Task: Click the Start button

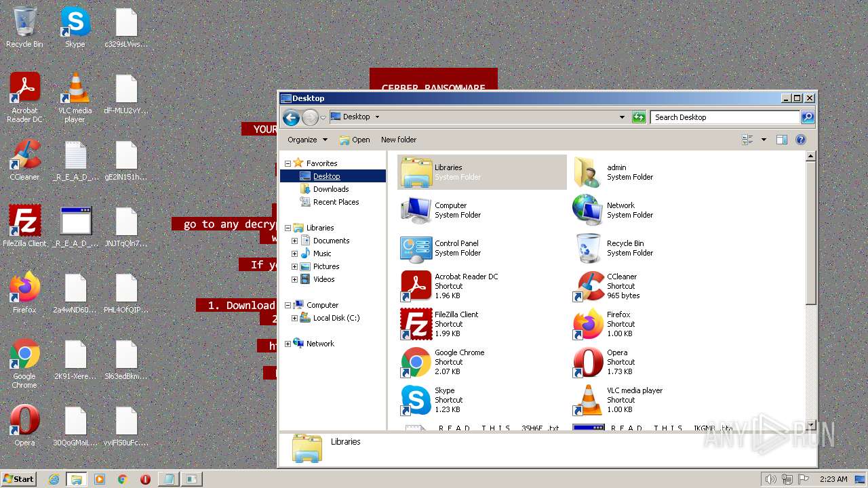Action: point(18,479)
